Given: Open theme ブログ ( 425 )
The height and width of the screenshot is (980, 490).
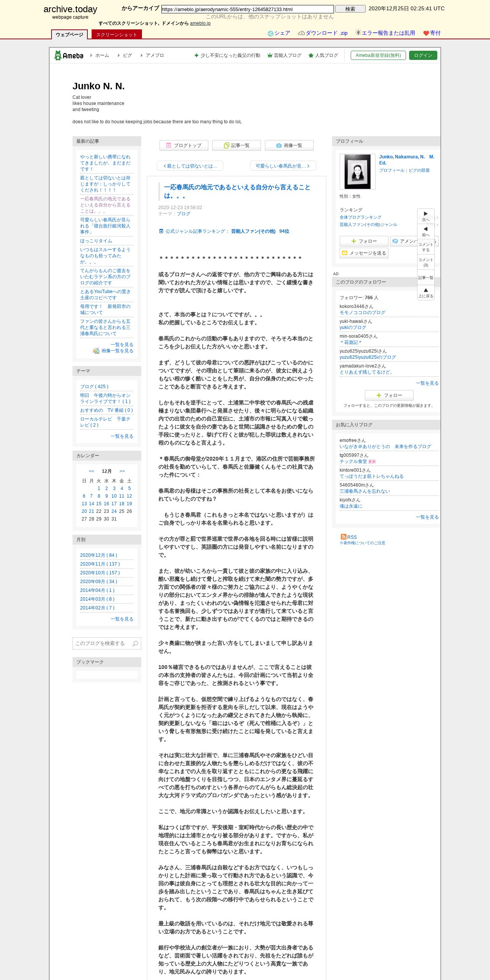Looking at the screenshot, I should tap(94, 387).
